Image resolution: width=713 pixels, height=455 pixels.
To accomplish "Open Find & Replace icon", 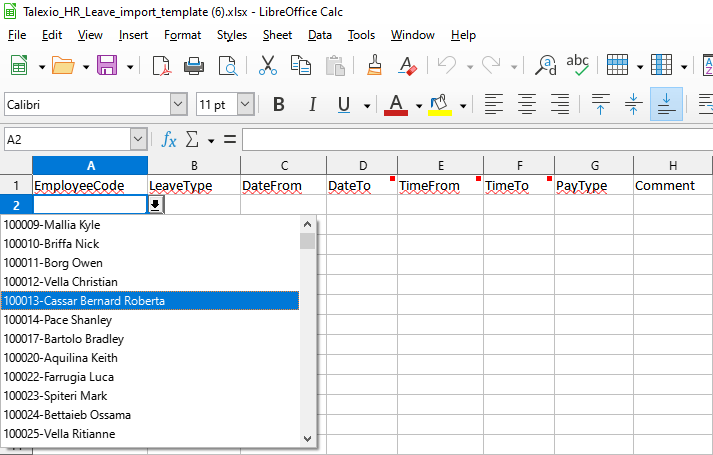I will [545, 66].
